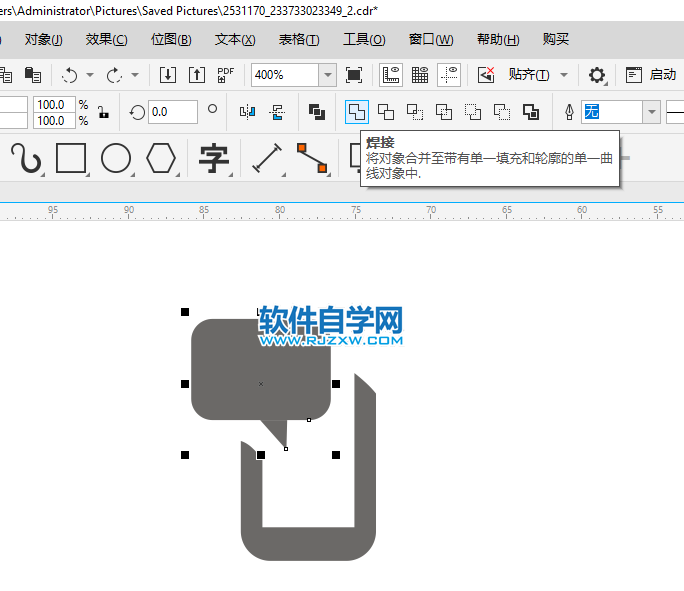This screenshot has height=591, width=684.
Task: Open the 工具(O) menu
Action: click(x=364, y=40)
